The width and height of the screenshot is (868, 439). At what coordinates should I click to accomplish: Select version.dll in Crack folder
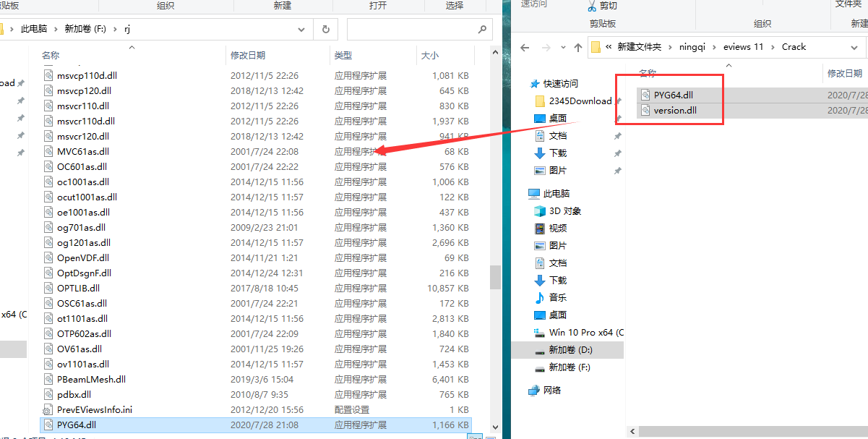(x=675, y=111)
